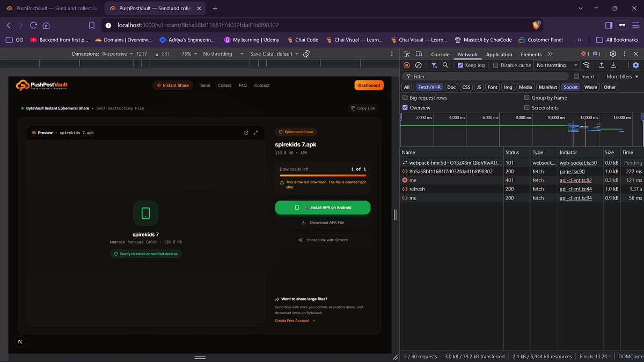The image size is (644, 362).
Task: Switch to first PushPostVault browser tab
Action: (52, 8)
